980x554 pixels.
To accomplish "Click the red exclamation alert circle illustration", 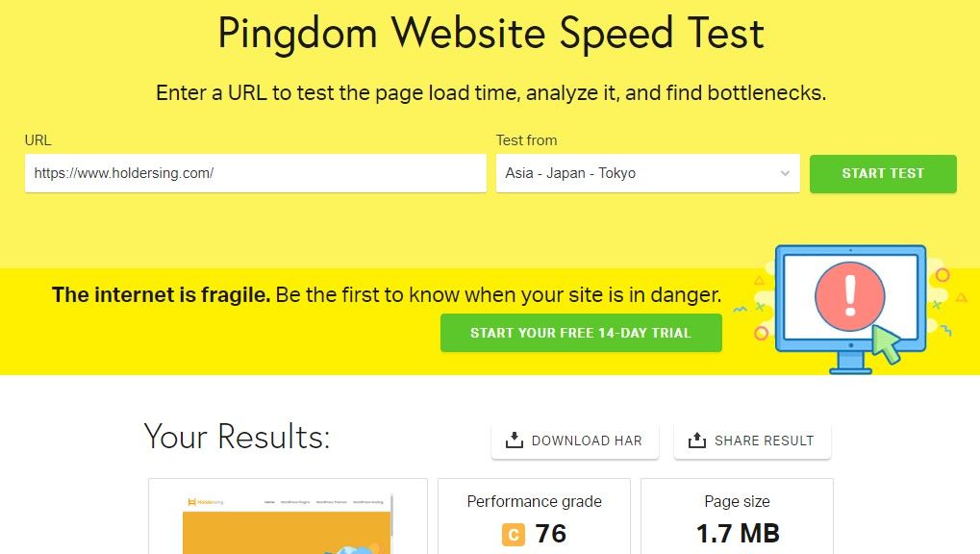I will click(x=850, y=296).
